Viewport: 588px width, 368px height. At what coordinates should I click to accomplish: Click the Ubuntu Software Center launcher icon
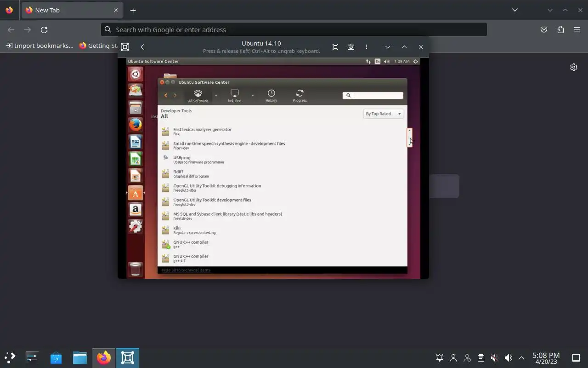135,193
